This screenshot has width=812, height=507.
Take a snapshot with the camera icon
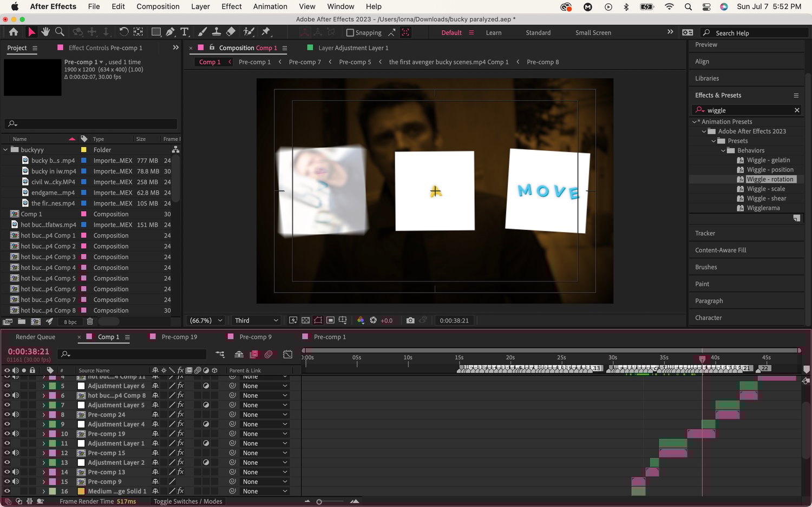coord(410,320)
